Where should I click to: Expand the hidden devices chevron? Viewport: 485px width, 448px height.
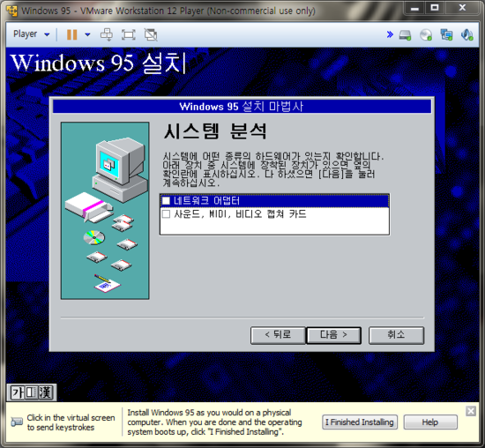(390, 34)
